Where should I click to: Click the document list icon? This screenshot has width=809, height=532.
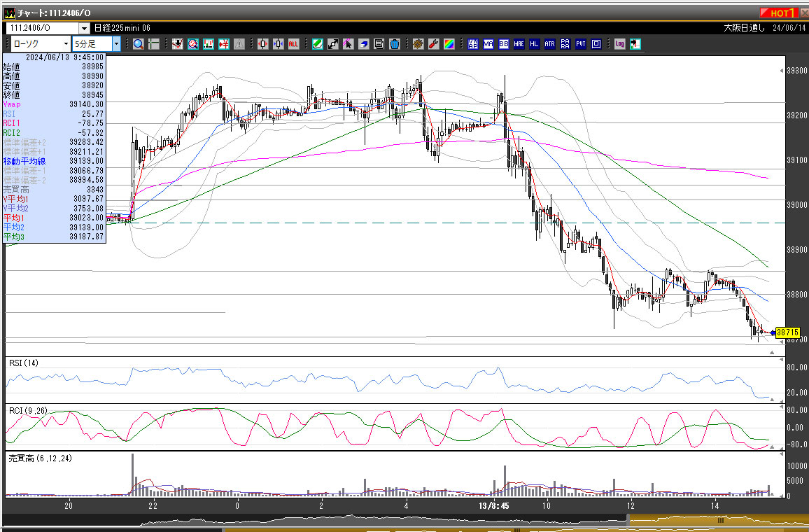379,44
